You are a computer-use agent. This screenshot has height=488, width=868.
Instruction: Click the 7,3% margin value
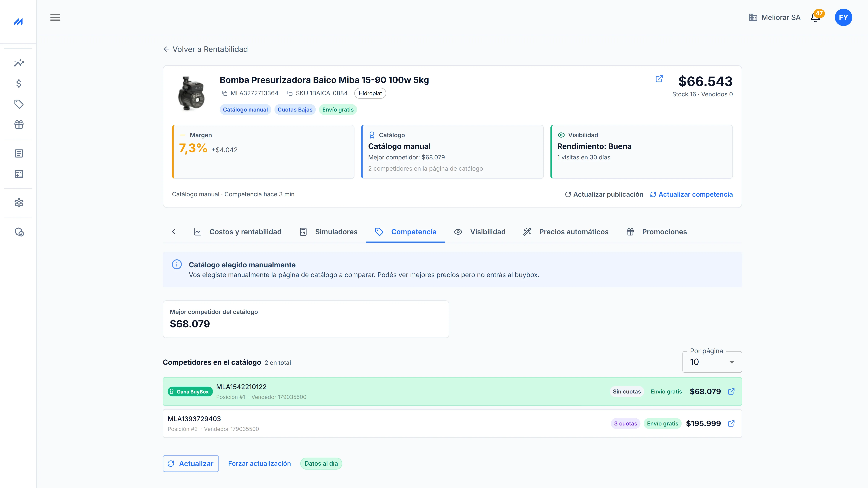[193, 148]
